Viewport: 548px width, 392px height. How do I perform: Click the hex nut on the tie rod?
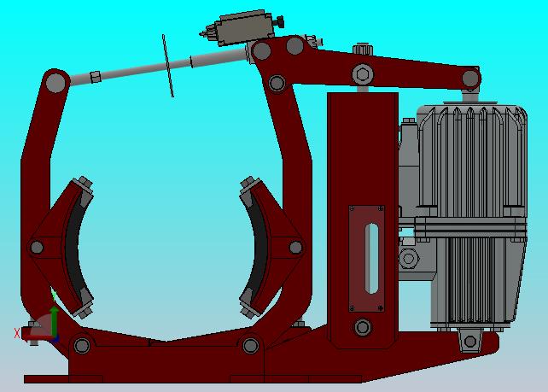[x=96, y=77]
